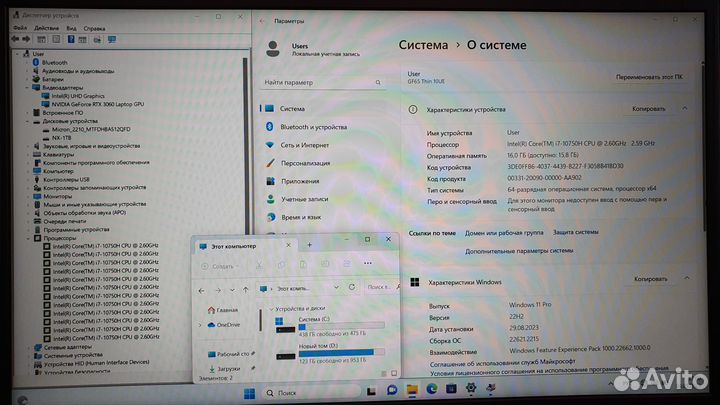Click the Device Manager vertical scrollbar
This screenshot has height=405, width=720.
tap(245, 145)
